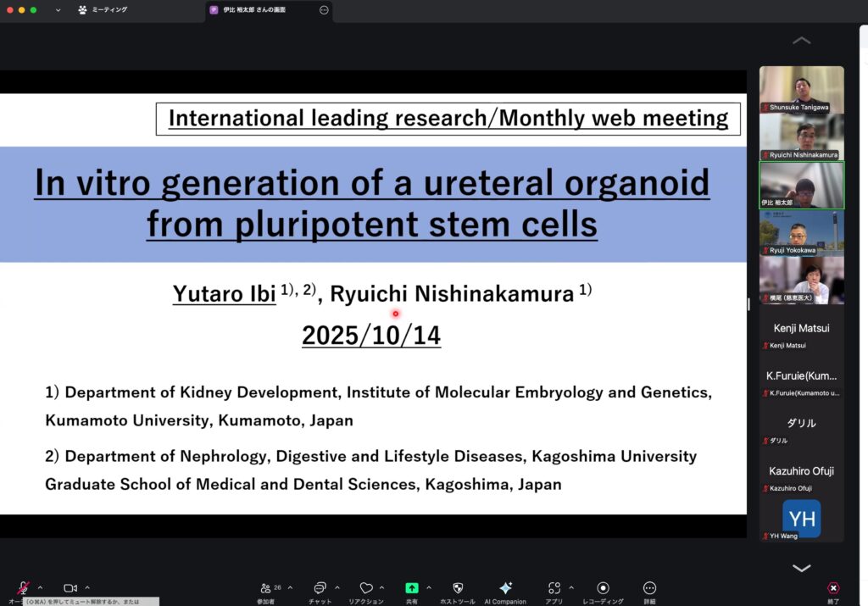868x606 pixels.
Task: Click the red end (終了) meeting button
Action: (833, 588)
